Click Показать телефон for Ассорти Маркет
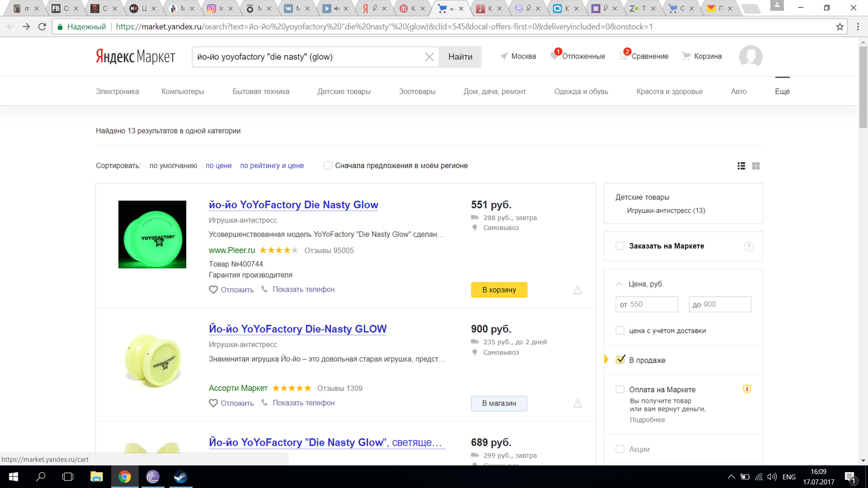868x488 pixels. point(303,403)
